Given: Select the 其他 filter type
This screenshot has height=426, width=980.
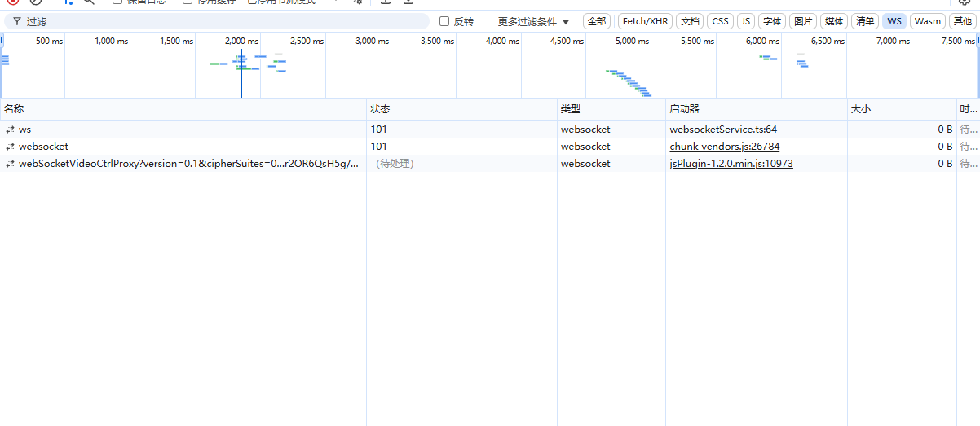Looking at the screenshot, I should 962,21.
